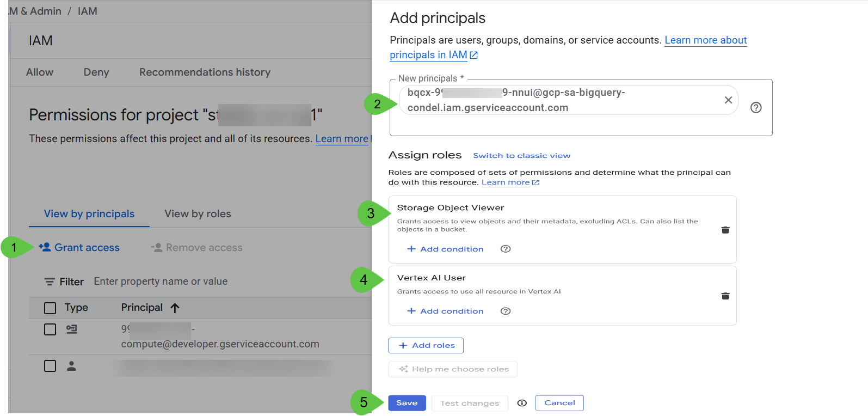Select the checkbox for the user principal row

(50, 366)
